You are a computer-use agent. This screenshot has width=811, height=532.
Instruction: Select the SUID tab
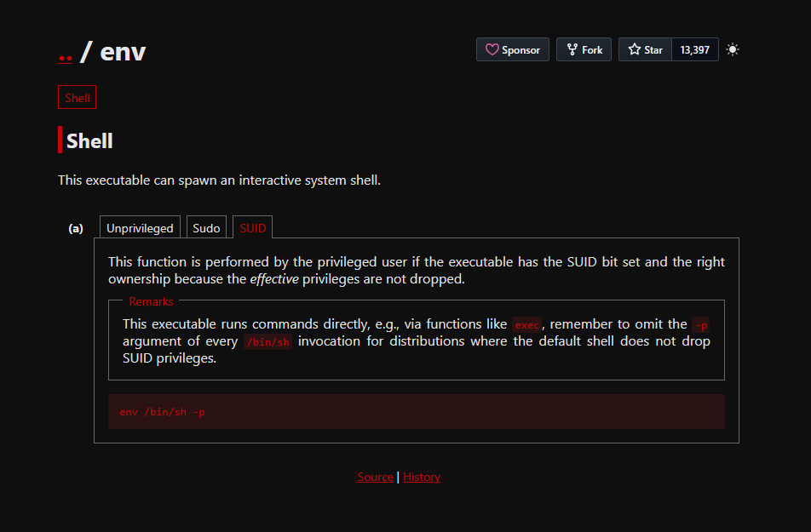pyautogui.click(x=252, y=227)
